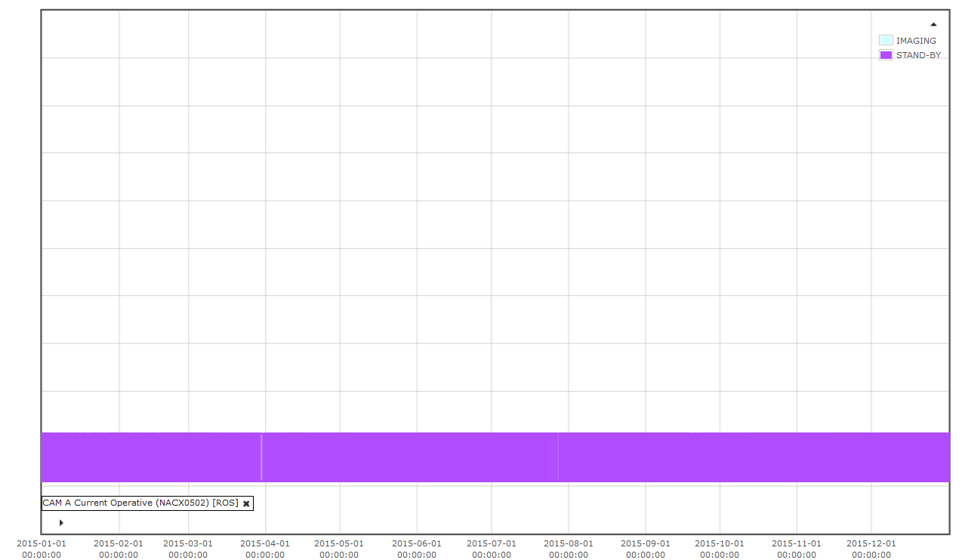Screen dimensions: 962x560
Task: Click the 2015-04-01 axis date label
Action: [265, 549]
